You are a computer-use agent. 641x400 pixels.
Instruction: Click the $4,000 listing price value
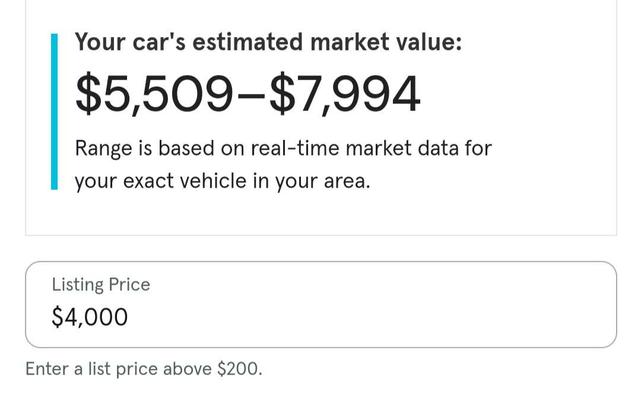point(90,318)
